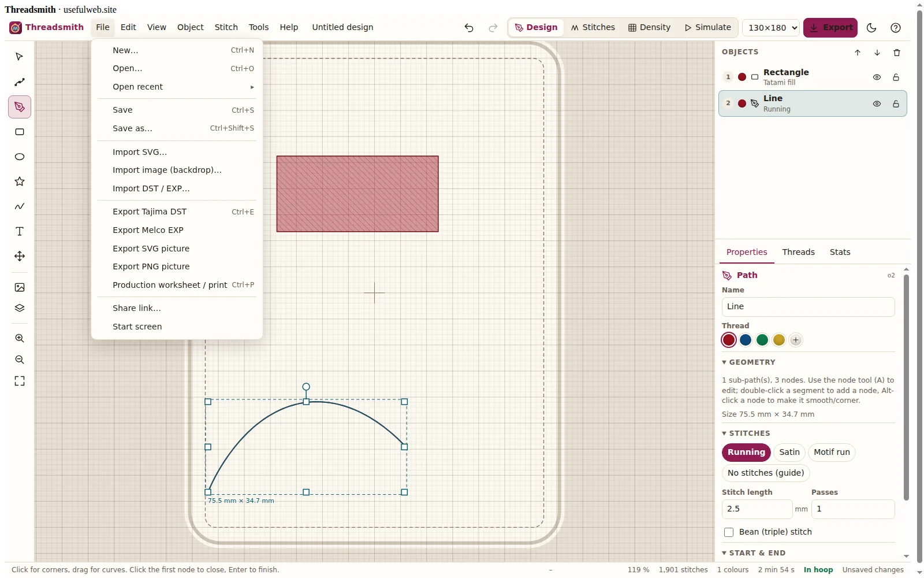Toggle lock on the Line object
Image resolution: width=924 pixels, height=578 pixels.
click(896, 104)
